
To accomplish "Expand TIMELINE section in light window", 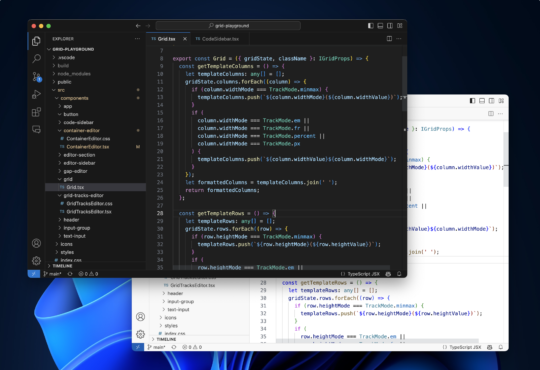I will (x=199, y=339).
